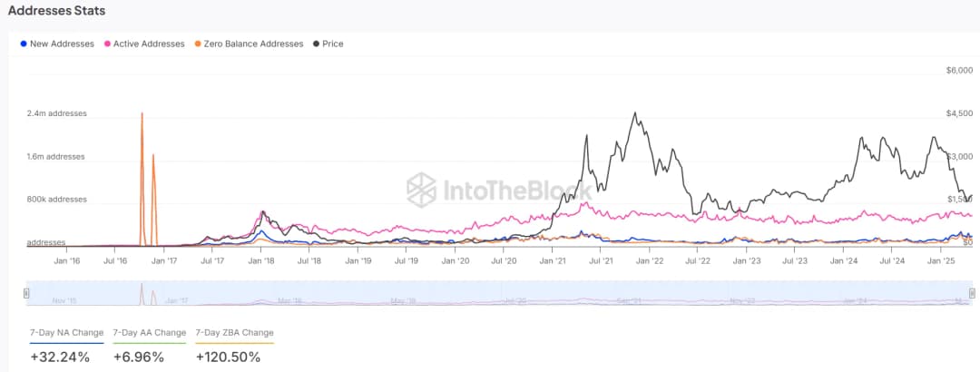980x372 pixels.
Task: Select the 7-Day NA Change tab
Action: click(67, 333)
